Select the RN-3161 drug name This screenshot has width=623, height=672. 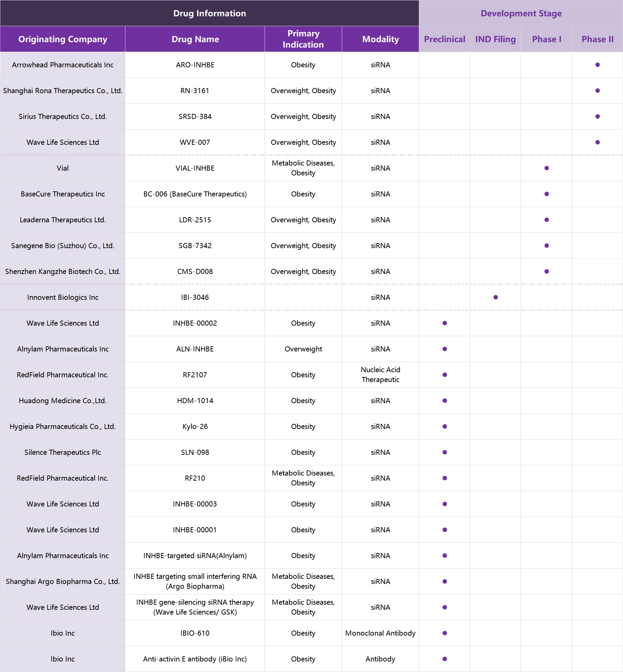coord(195,91)
